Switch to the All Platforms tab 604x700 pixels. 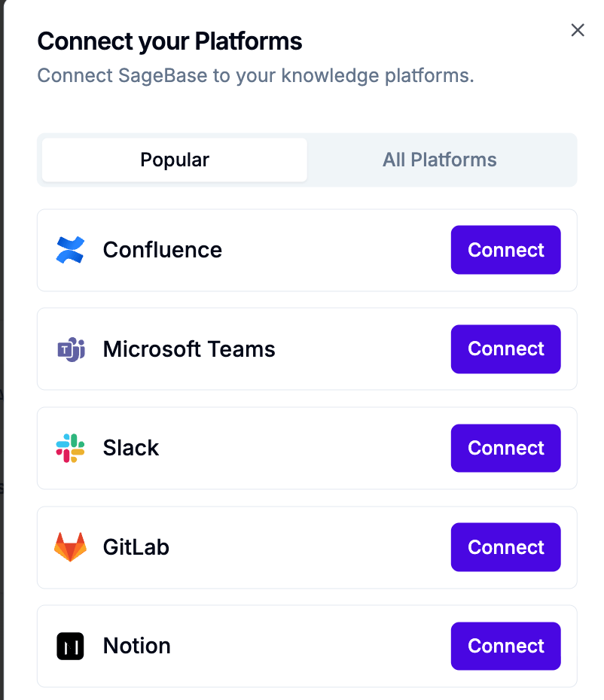click(440, 160)
